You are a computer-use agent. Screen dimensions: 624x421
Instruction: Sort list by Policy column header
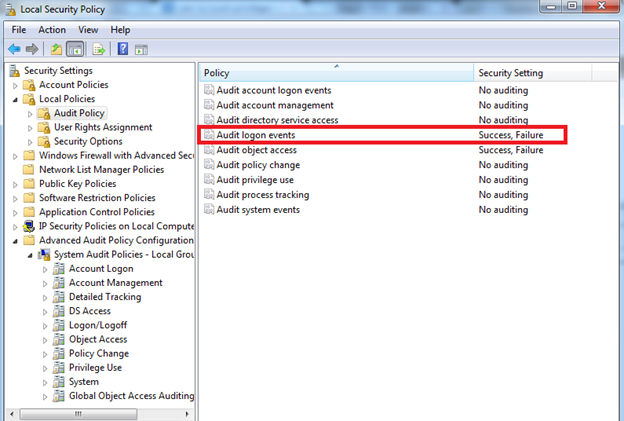click(x=335, y=73)
